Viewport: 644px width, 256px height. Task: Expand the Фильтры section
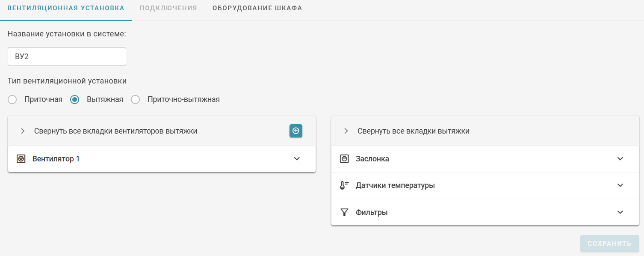tap(620, 212)
